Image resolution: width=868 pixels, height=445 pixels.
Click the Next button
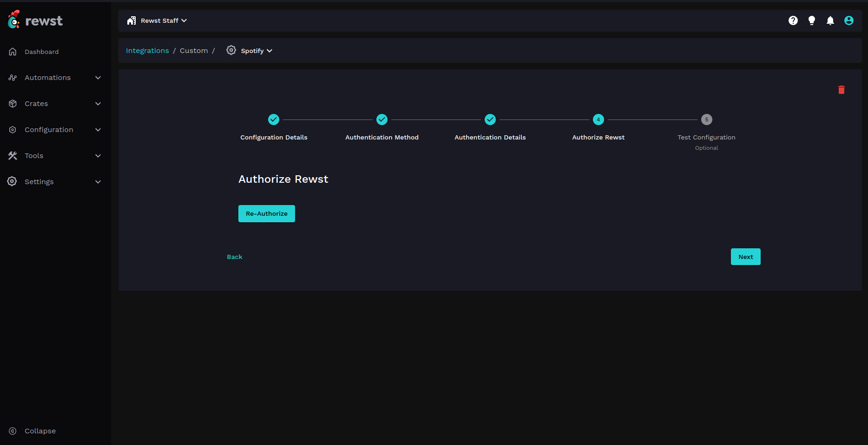745,257
